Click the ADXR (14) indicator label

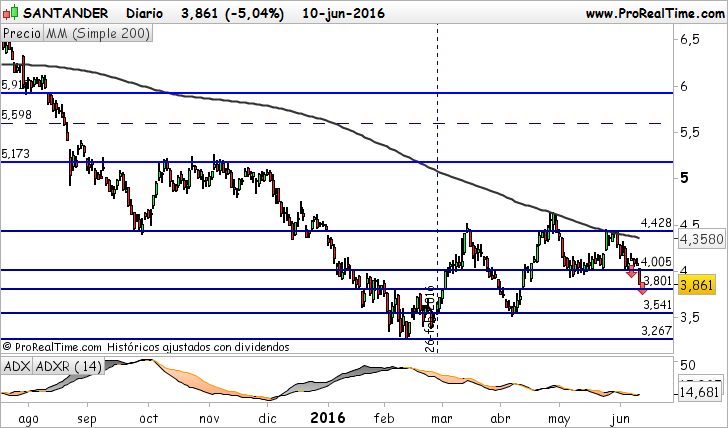[68, 366]
